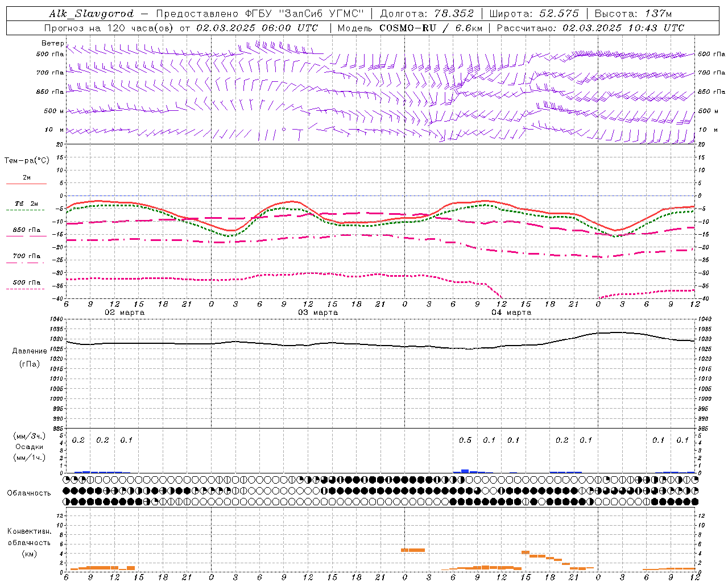Click the model name COSMO-RU / 6.6км
Viewport: 728px width, 582px height.
[431, 28]
